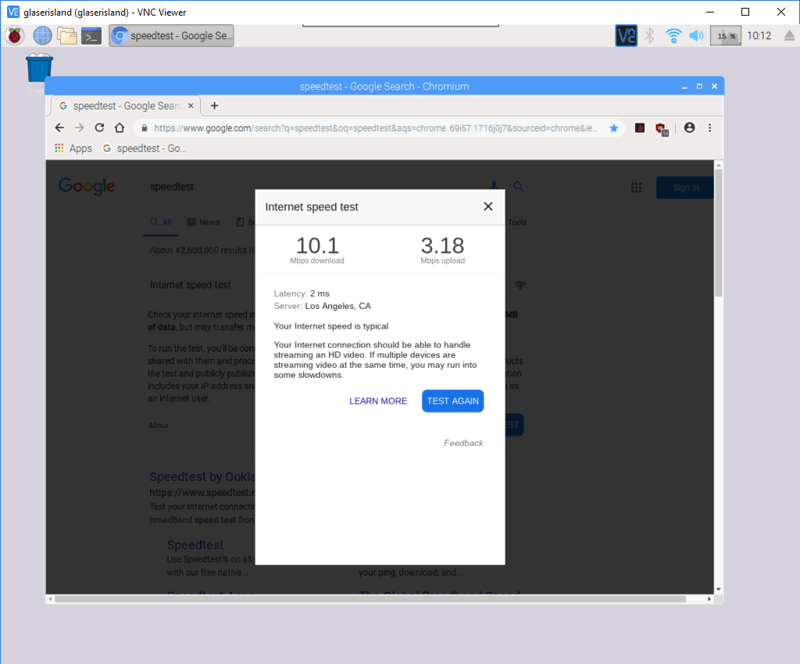Screen dimensions: 800x664
Task: Expand the Tools options on search results
Action: [x=517, y=222]
